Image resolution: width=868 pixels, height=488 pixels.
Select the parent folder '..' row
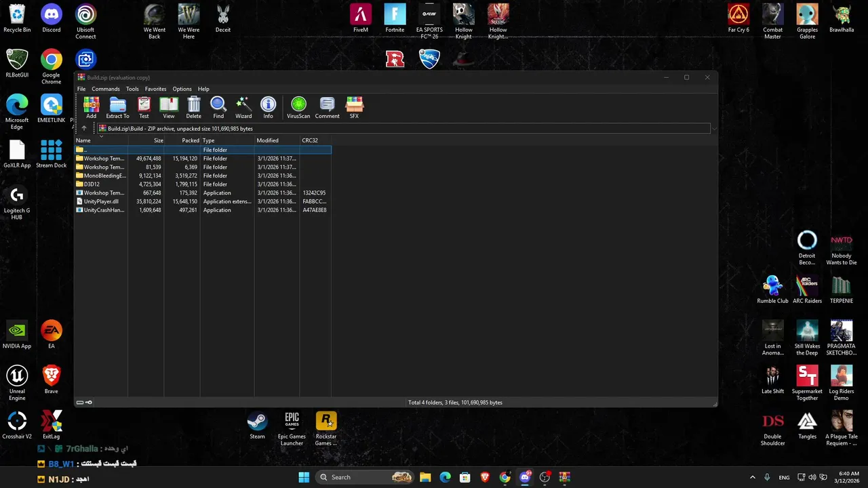tap(203, 150)
